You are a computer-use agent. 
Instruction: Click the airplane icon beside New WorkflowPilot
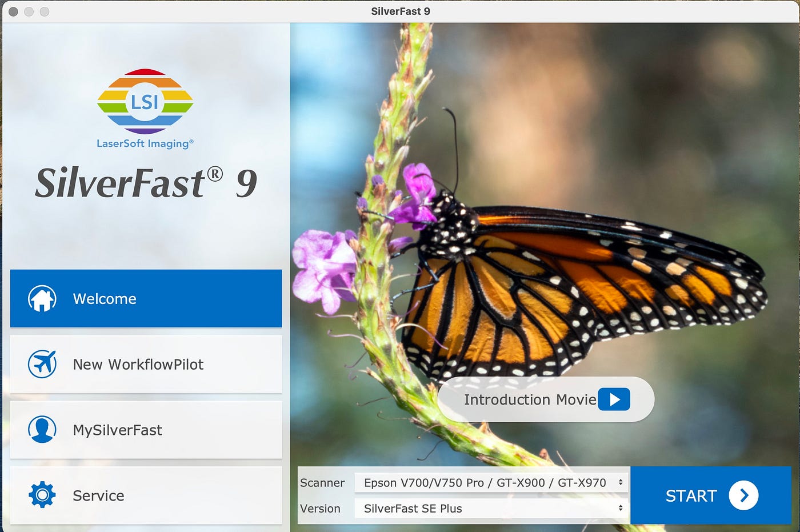pyautogui.click(x=42, y=365)
